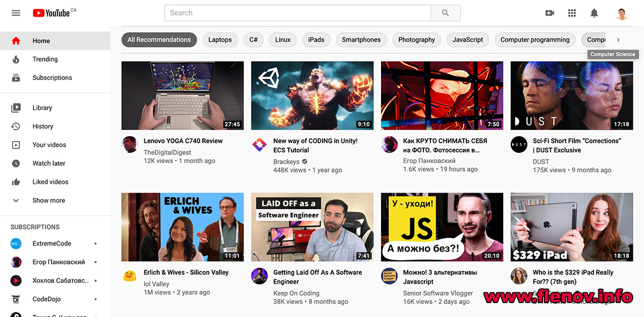The image size is (644, 317).
Task: Click the History clock icon
Action: 16,127
